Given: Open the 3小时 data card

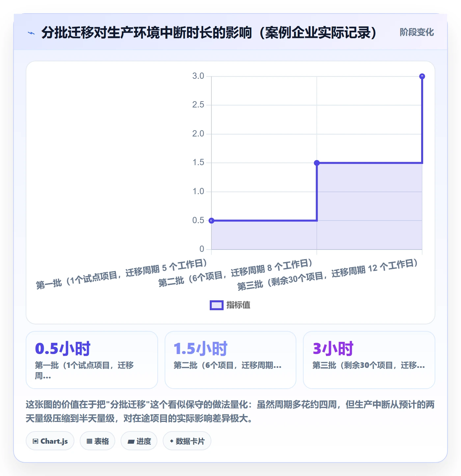Looking at the screenshot, I should 369,360.
